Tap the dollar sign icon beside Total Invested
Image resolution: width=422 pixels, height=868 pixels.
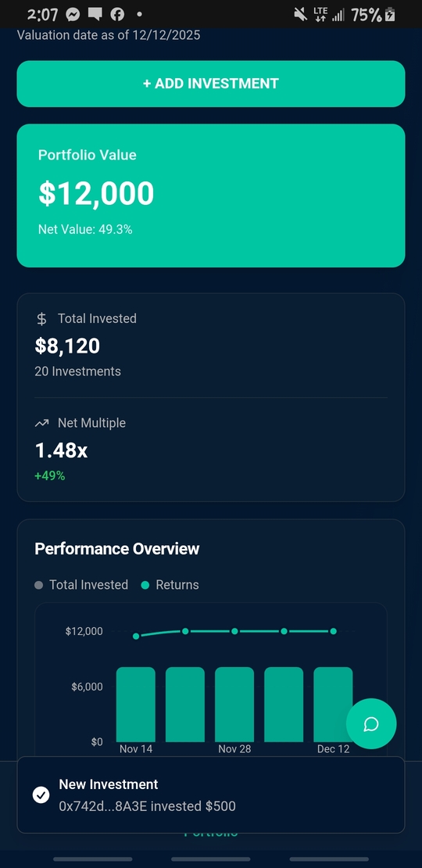41,319
